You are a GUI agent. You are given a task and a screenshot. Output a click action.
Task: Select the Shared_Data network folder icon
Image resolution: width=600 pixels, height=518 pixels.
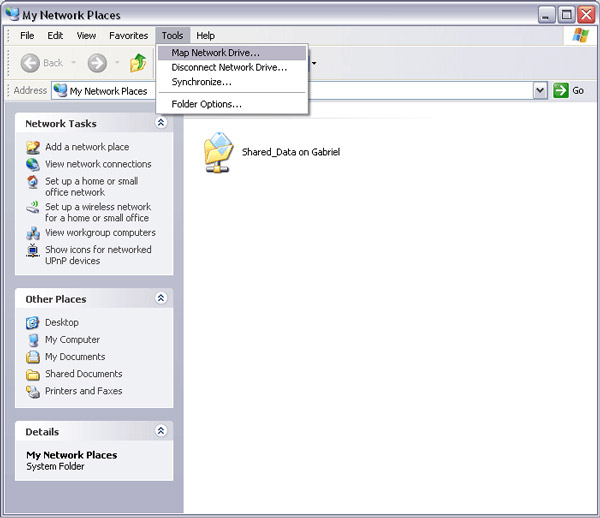[218, 152]
